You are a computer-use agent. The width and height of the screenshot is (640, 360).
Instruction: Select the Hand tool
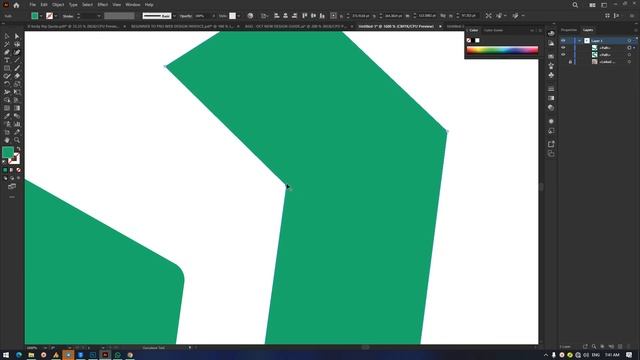click(7, 140)
